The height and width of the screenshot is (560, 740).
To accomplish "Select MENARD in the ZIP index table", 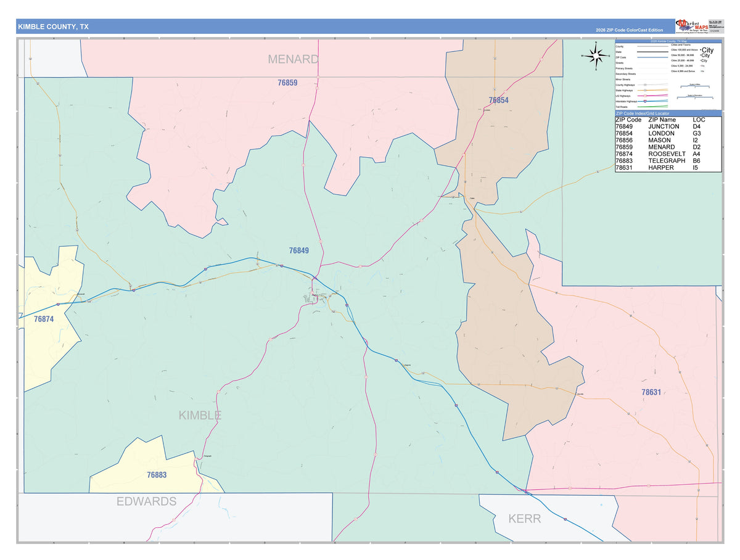I will pos(661,147).
